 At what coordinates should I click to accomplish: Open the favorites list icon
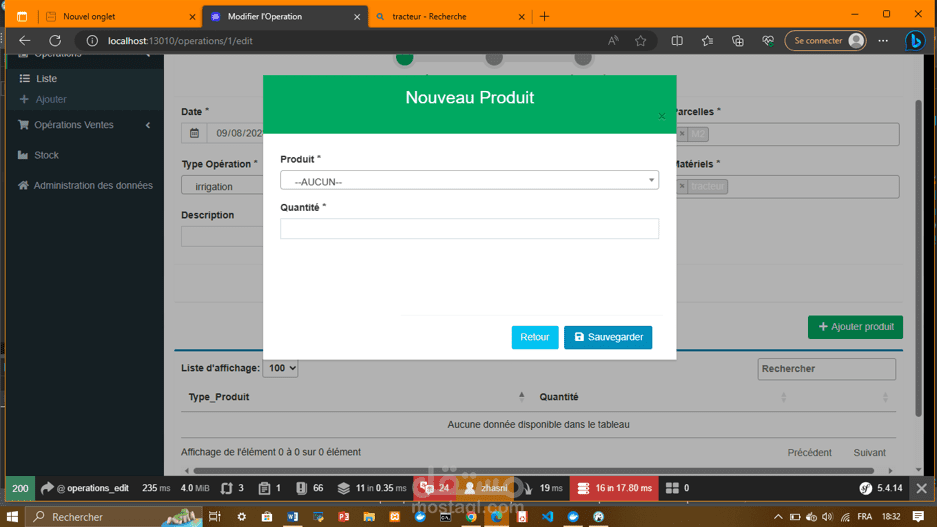click(708, 41)
